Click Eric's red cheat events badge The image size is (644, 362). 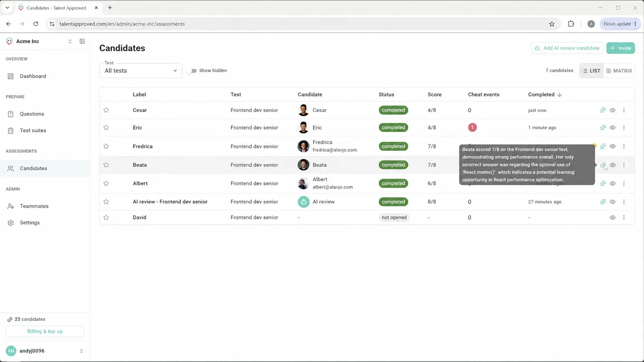[x=472, y=127]
